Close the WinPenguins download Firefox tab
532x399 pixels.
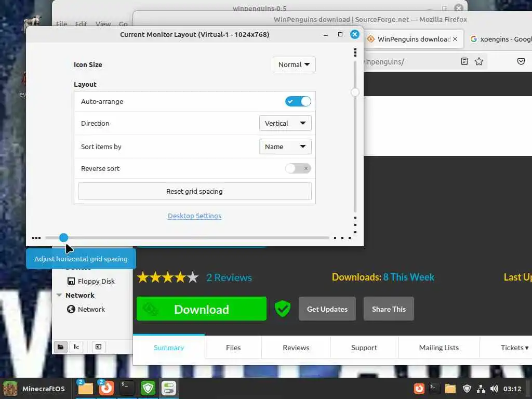point(455,39)
